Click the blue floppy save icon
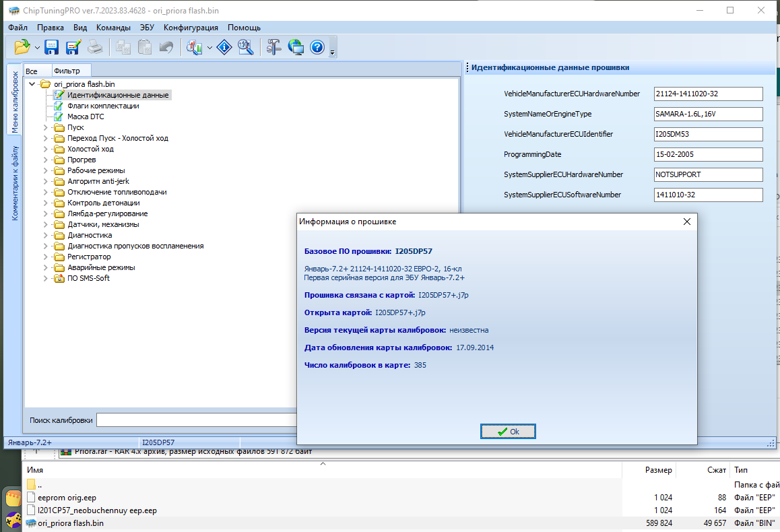This screenshot has height=532, width=780. (x=52, y=47)
